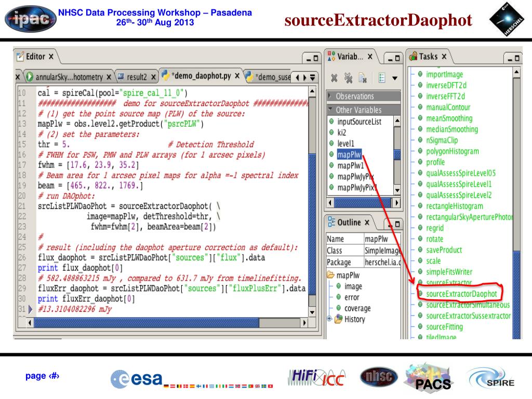The width and height of the screenshot is (532, 399).
Task: Click the result2 tab image icon
Action: pos(121,77)
